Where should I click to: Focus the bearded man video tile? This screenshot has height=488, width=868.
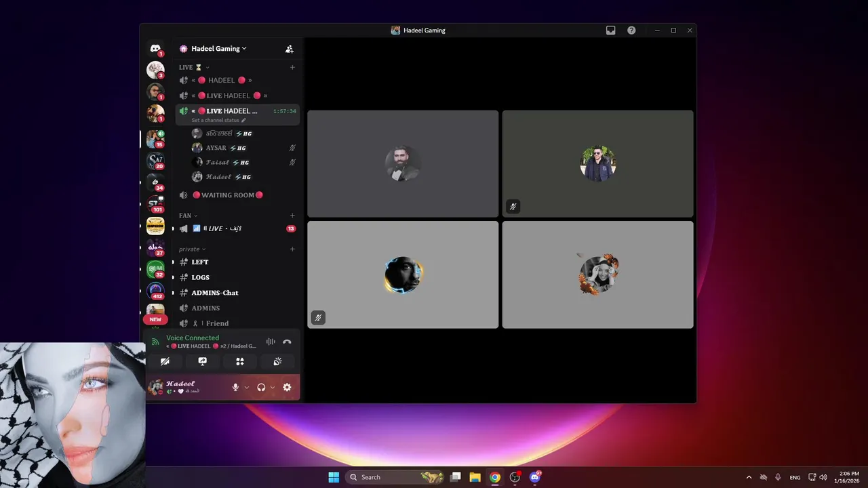(x=403, y=163)
